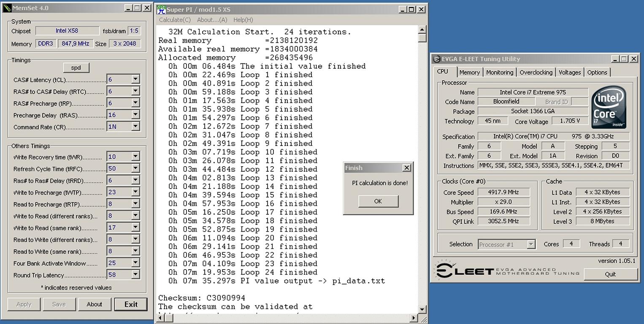Image resolution: width=644 pixels, height=324 pixels.
Task: Click the About button in MemSet
Action: (x=94, y=304)
